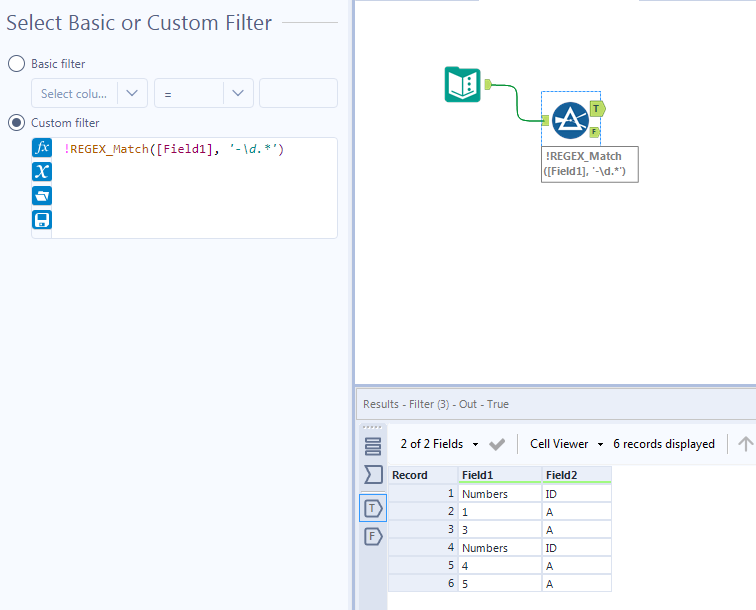Save the expression with disk icon
This screenshot has width=756, height=610.
pyautogui.click(x=42, y=219)
